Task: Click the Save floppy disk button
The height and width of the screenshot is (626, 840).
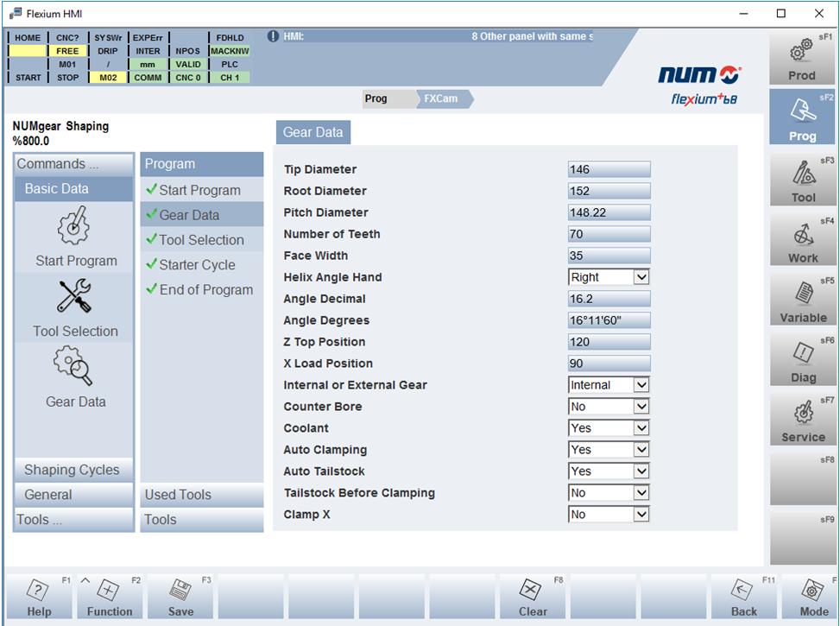Action: coord(180,597)
